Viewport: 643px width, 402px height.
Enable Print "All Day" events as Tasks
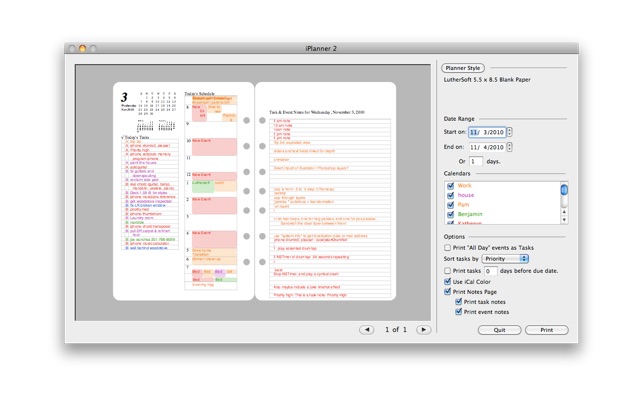[x=447, y=248]
